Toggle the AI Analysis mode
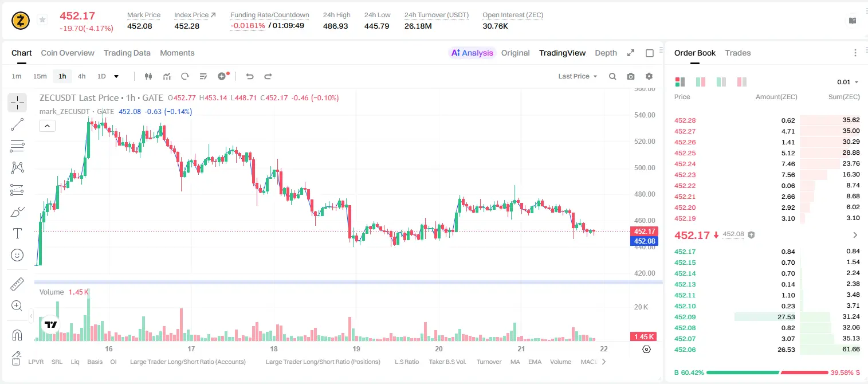The height and width of the screenshot is (384, 868). tap(472, 53)
